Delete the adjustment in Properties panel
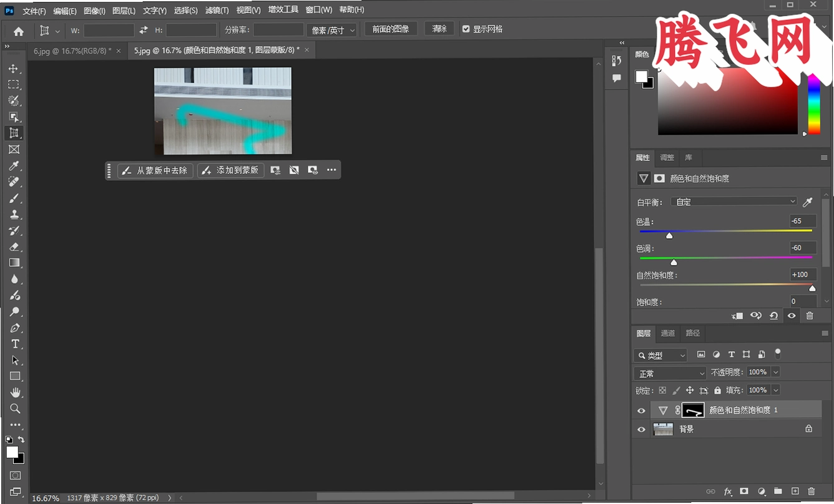The image size is (834, 504). (x=810, y=316)
